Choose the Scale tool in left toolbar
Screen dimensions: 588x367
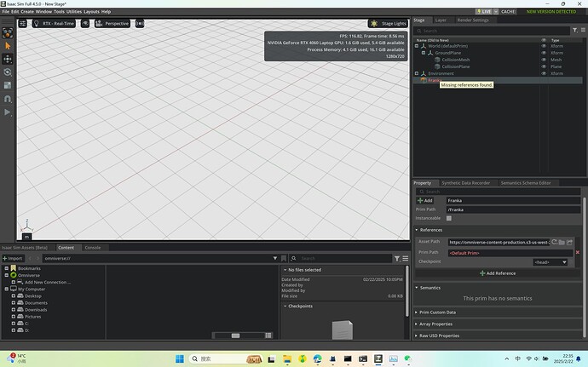tap(8, 85)
